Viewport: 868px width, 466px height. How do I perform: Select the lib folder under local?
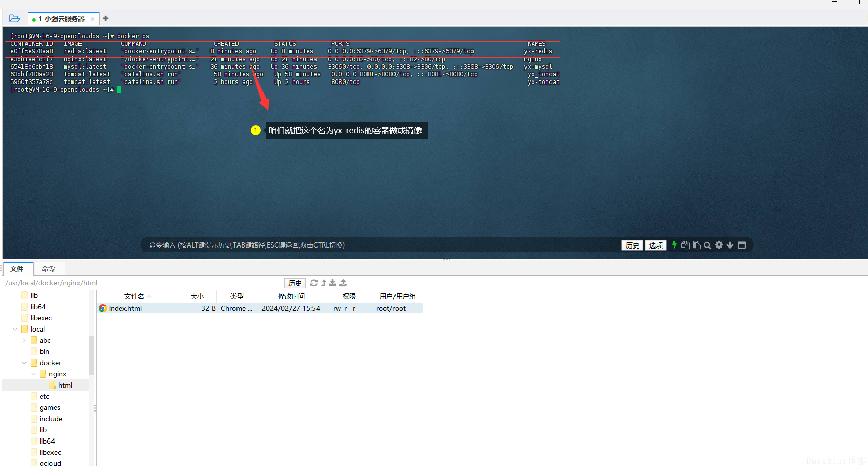coord(43,430)
